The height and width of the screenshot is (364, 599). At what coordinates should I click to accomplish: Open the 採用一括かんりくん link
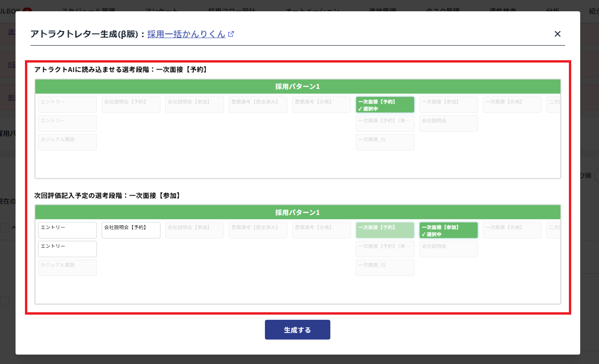click(186, 34)
